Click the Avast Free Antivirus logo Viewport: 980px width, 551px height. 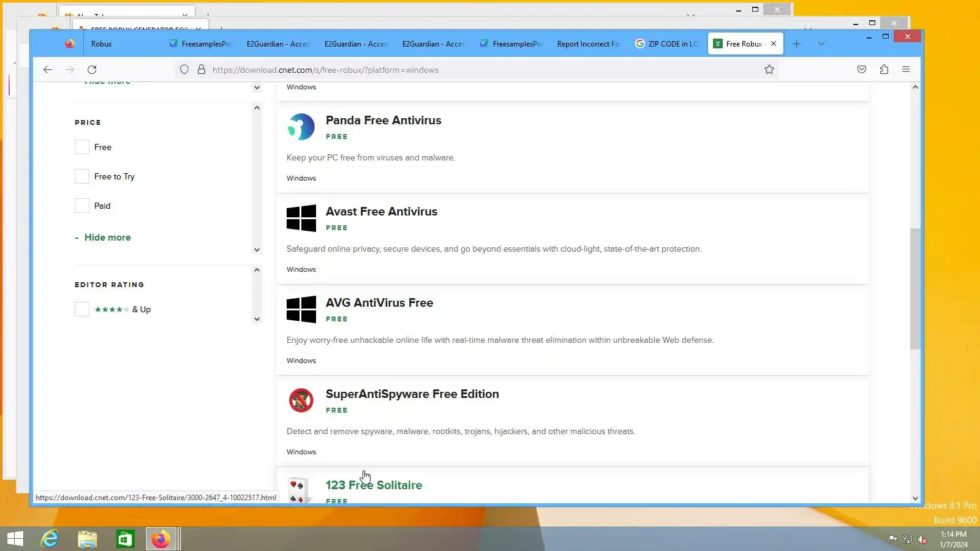coord(301,218)
